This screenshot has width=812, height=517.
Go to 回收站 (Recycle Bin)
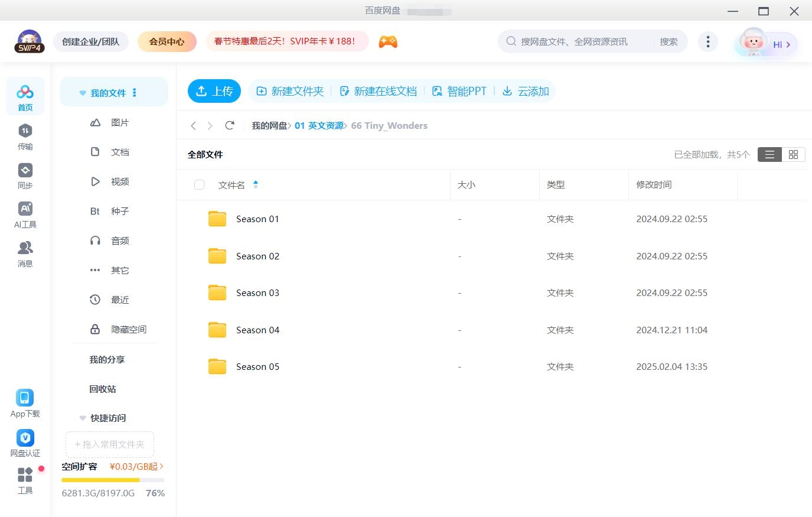pyautogui.click(x=102, y=389)
